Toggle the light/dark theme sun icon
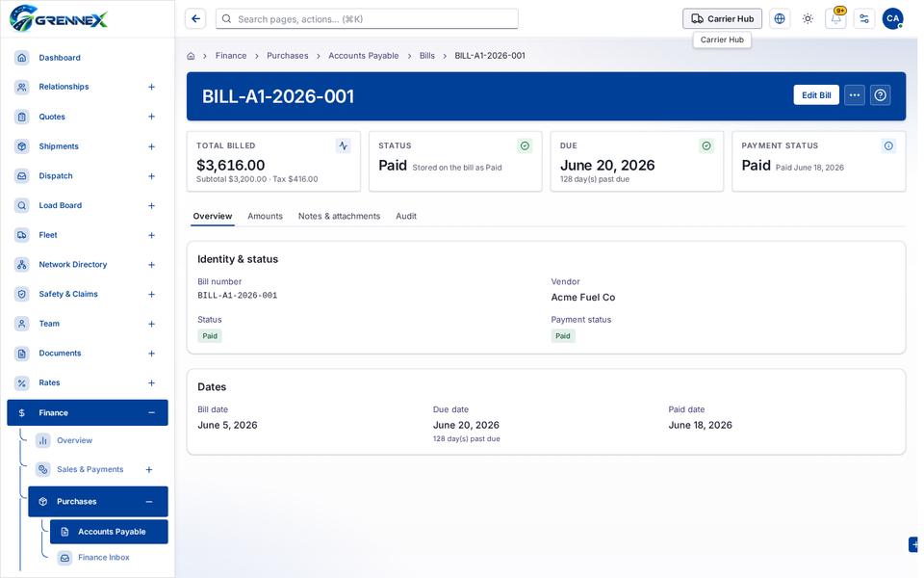 click(808, 19)
